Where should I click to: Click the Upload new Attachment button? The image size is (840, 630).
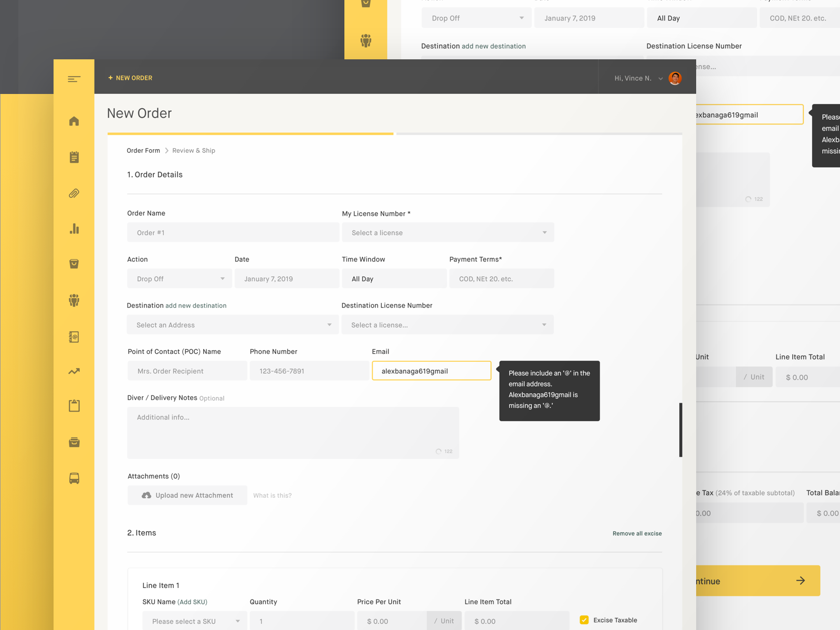pos(187,495)
